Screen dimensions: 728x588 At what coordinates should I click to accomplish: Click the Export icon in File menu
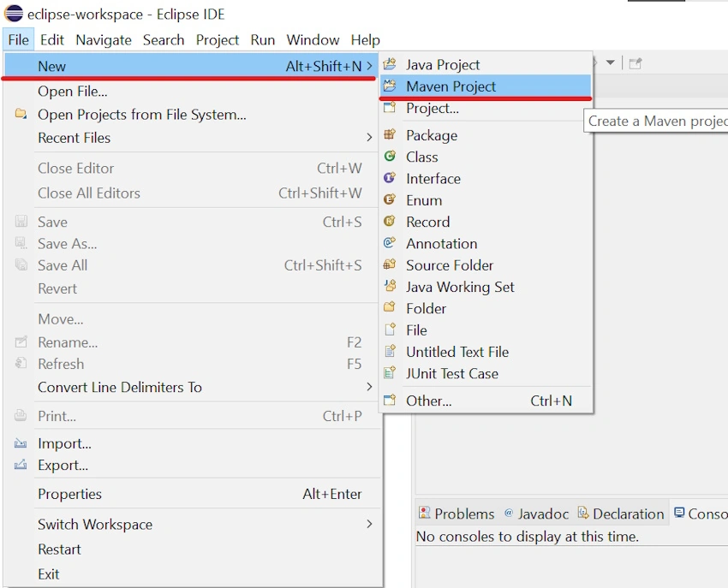[x=21, y=465]
